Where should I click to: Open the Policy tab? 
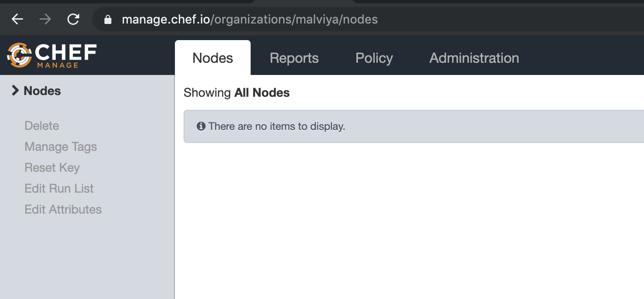pos(374,58)
